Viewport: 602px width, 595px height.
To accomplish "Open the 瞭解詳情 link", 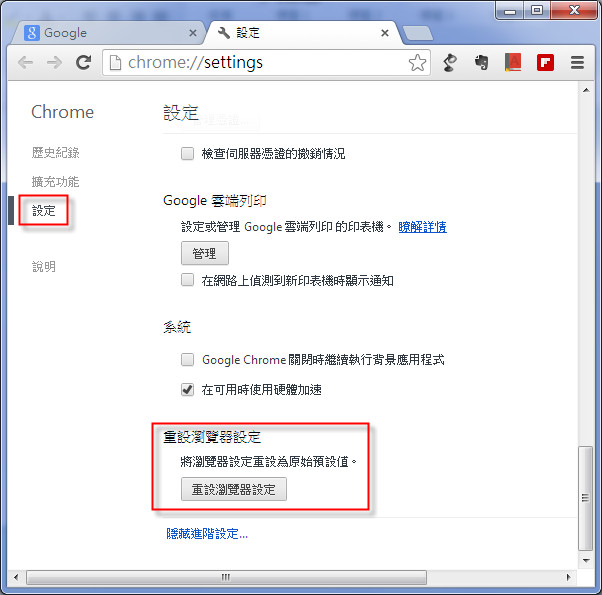I will tap(422, 227).
